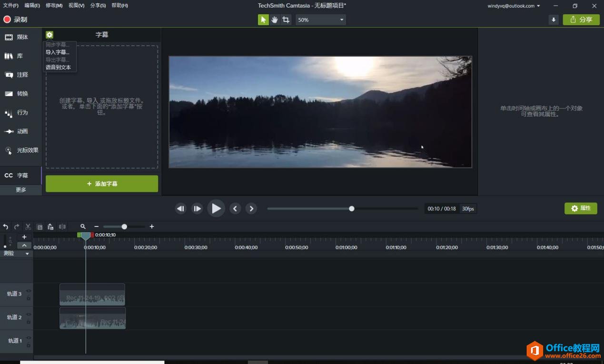Click the split clip icon
Image resolution: width=604 pixels, height=364 pixels.
[62, 227]
